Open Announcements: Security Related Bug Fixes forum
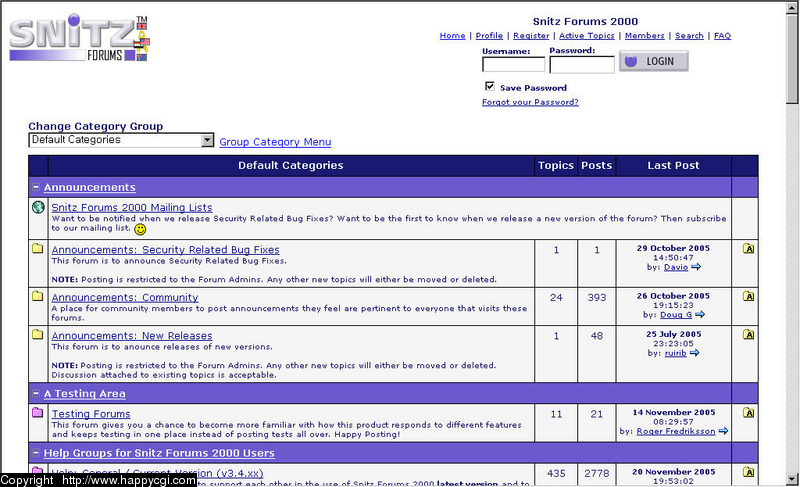The height and width of the screenshot is (487, 800). click(165, 250)
